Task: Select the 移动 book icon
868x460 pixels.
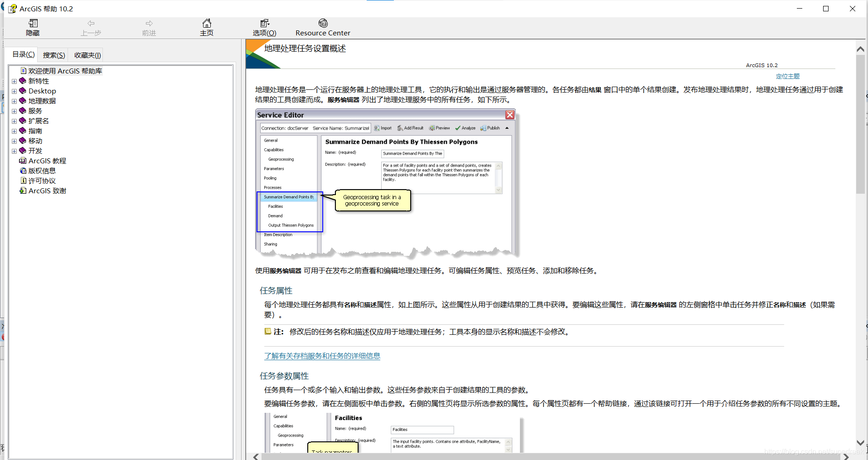Action: 23,141
